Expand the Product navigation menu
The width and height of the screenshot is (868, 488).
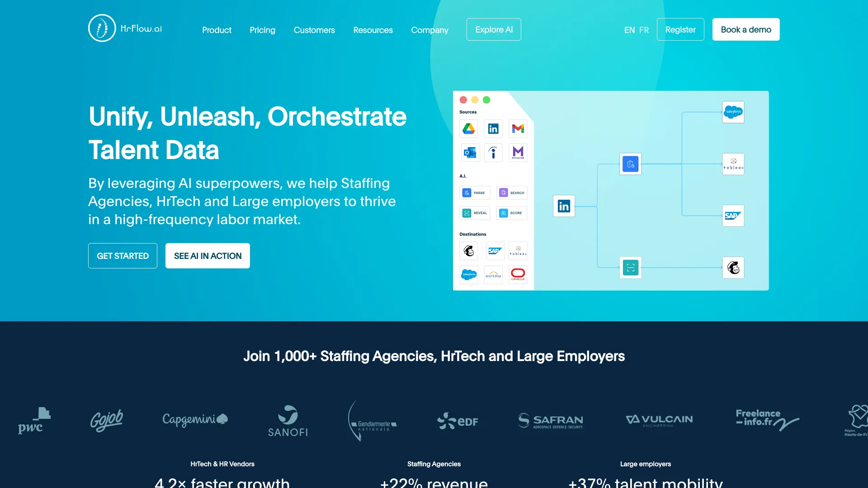(x=217, y=29)
